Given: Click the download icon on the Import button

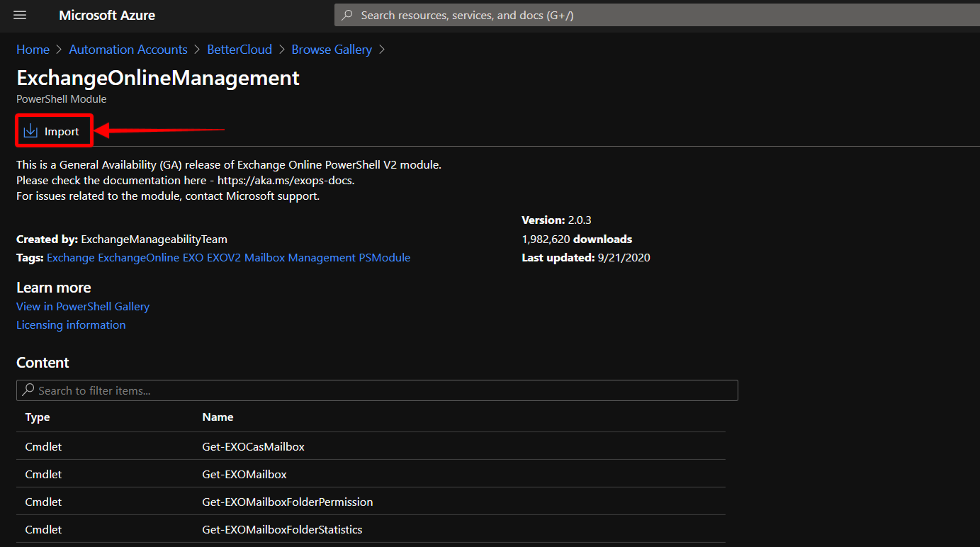Looking at the screenshot, I should click(30, 130).
